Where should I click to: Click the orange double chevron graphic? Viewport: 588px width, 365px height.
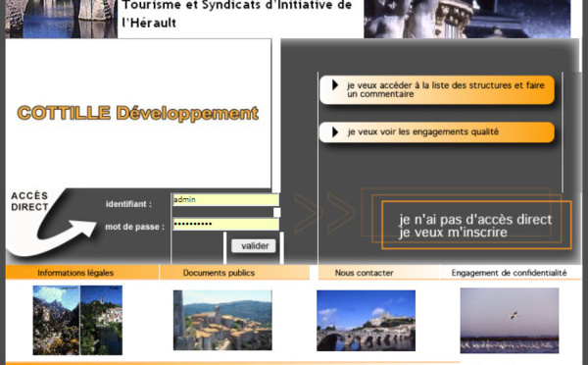click(x=324, y=213)
